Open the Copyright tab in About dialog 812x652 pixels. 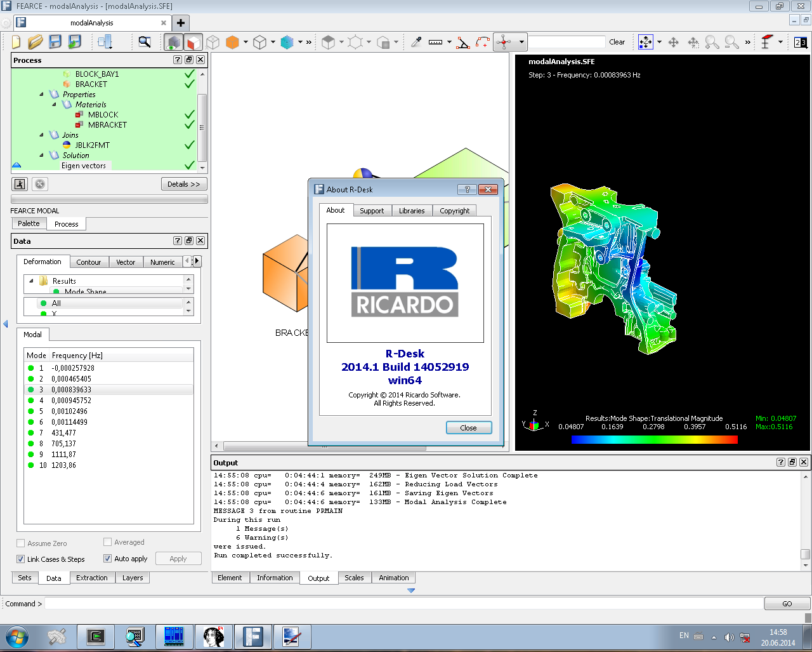pyautogui.click(x=455, y=211)
